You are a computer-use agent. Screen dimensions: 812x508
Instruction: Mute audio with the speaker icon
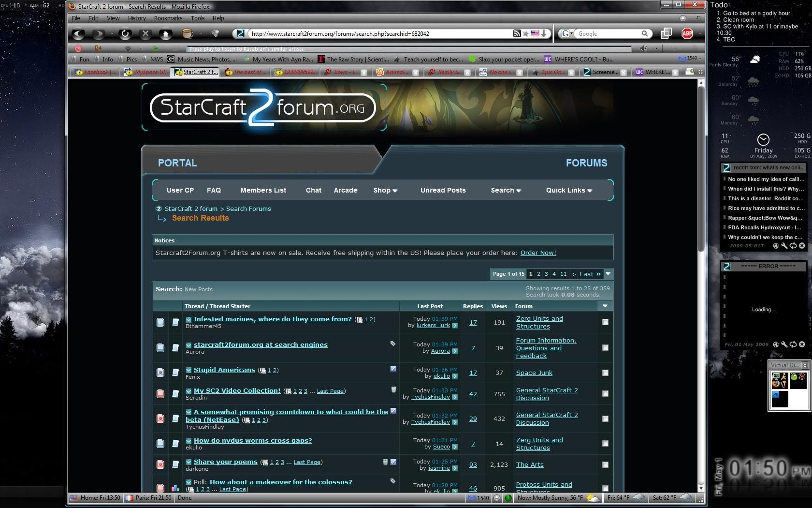point(644,48)
